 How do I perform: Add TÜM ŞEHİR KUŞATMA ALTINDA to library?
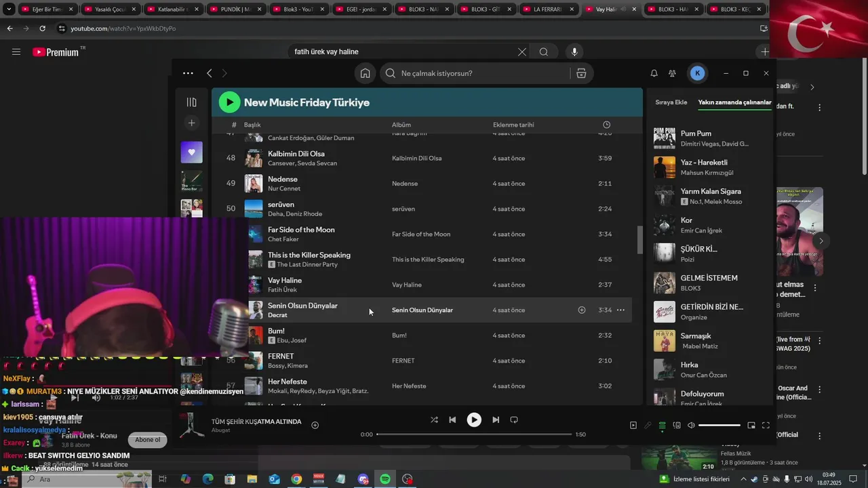(x=315, y=425)
